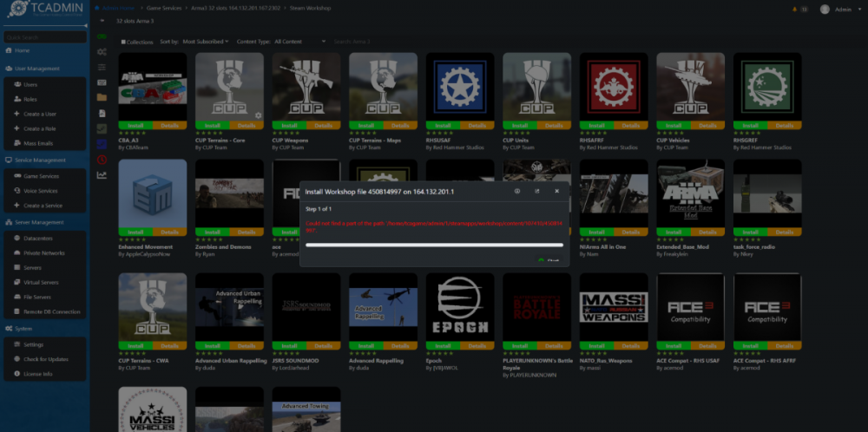
Task: Click the NATO_Rus_Weapons MASSI thumbnail
Action: coord(614,307)
